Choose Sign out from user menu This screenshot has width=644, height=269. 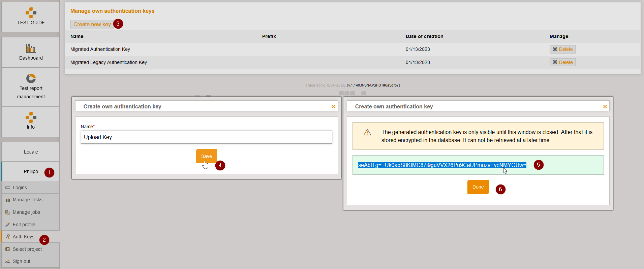31,261
